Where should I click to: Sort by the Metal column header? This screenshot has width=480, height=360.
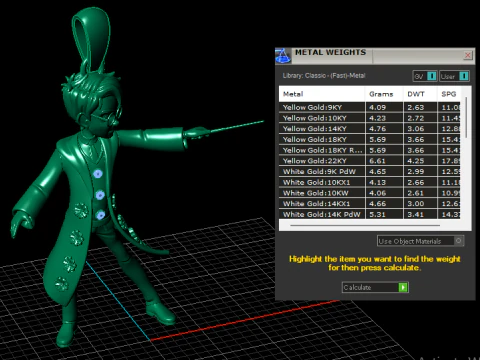point(322,94)
